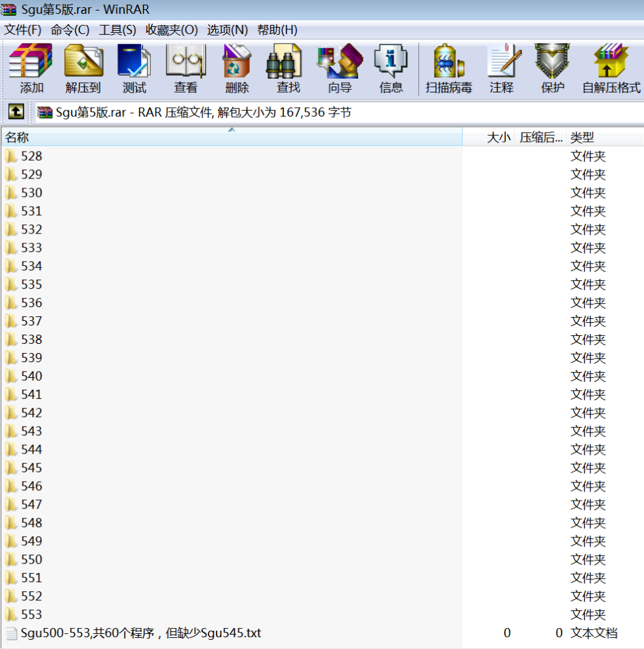644x649 pixels.
Task: Open the Commands (命令) menu
Action: click(x=70, y=30)
